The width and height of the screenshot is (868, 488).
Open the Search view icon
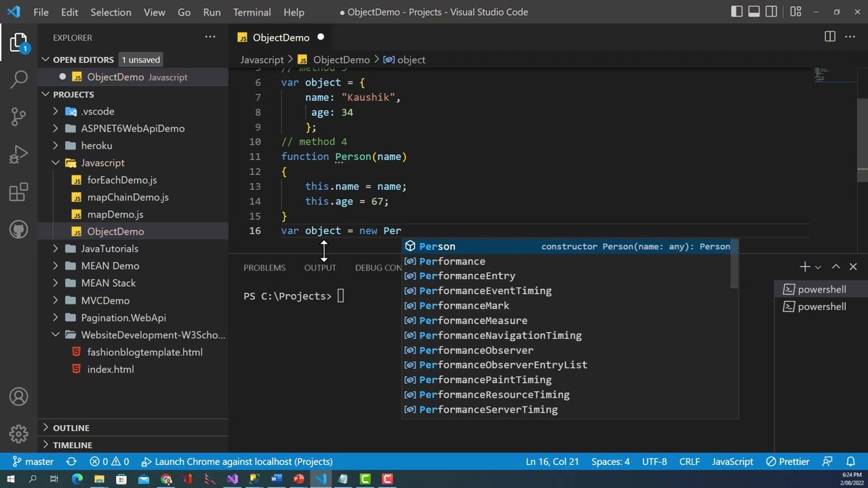click(x=19, y=79)
